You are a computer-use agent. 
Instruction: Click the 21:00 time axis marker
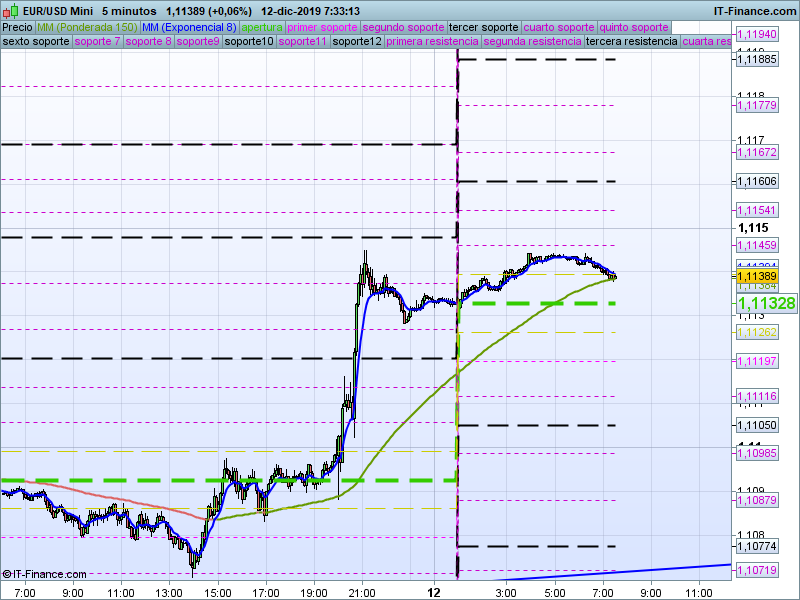click(x=361, y=592)
